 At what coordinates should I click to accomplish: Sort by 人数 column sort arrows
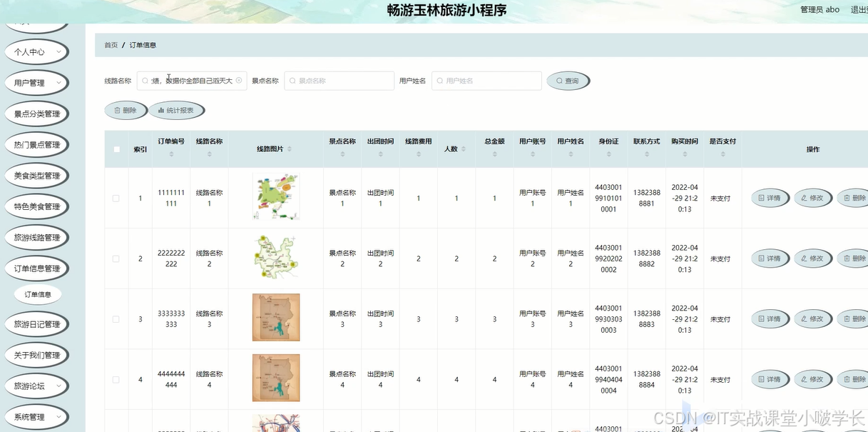pyautogui.click(x=464, y=149)
